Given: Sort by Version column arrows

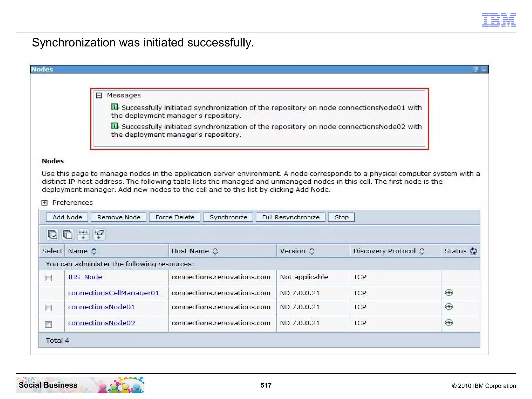Looking at the screenshot, I should [312, 251].
